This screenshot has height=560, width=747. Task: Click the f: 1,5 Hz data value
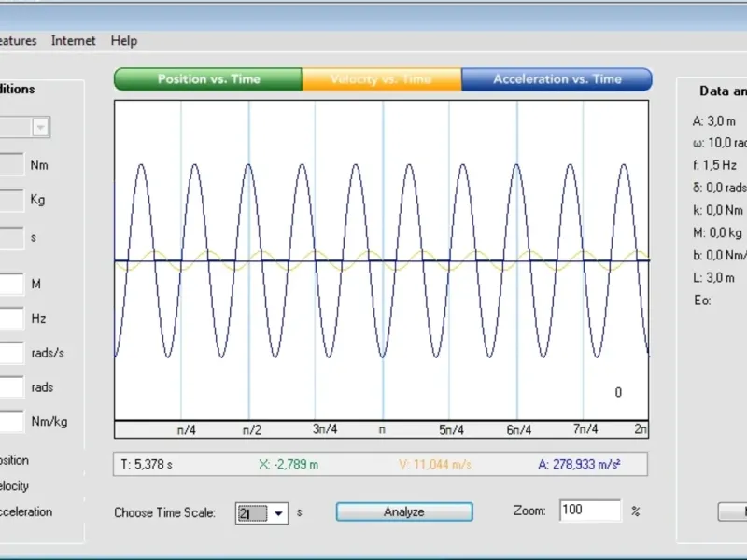(714, 165)
